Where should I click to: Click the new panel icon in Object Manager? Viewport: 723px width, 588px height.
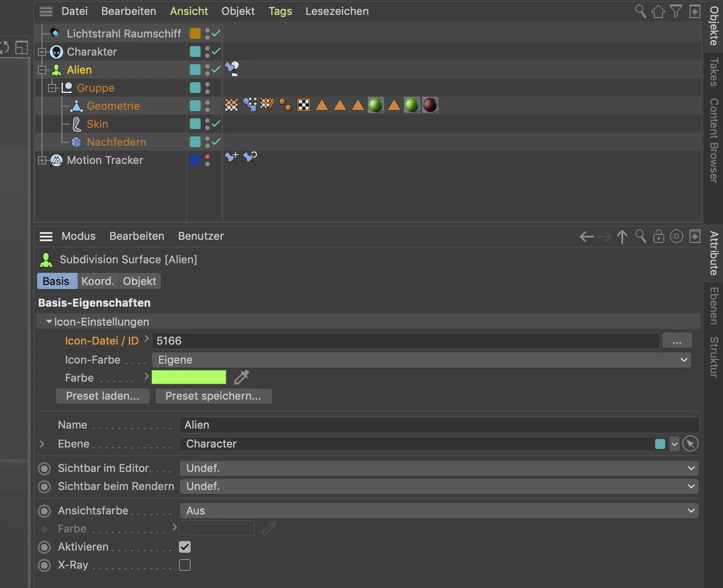click(x=695, y=11)
